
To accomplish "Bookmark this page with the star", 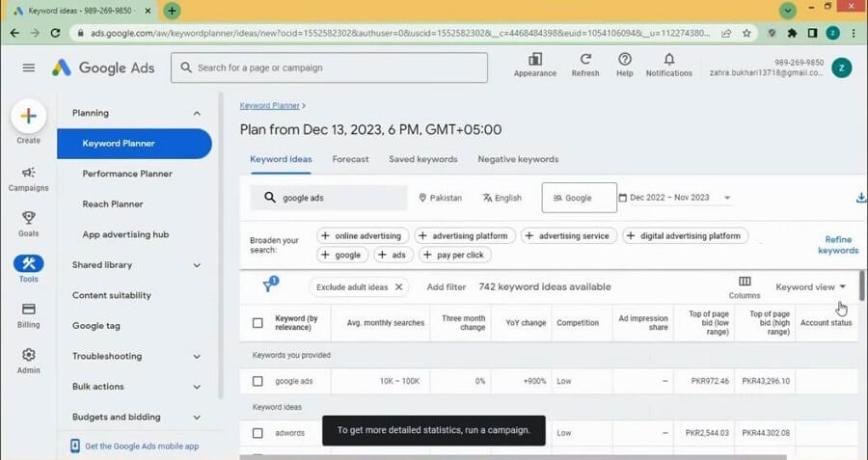I will 746,33.
